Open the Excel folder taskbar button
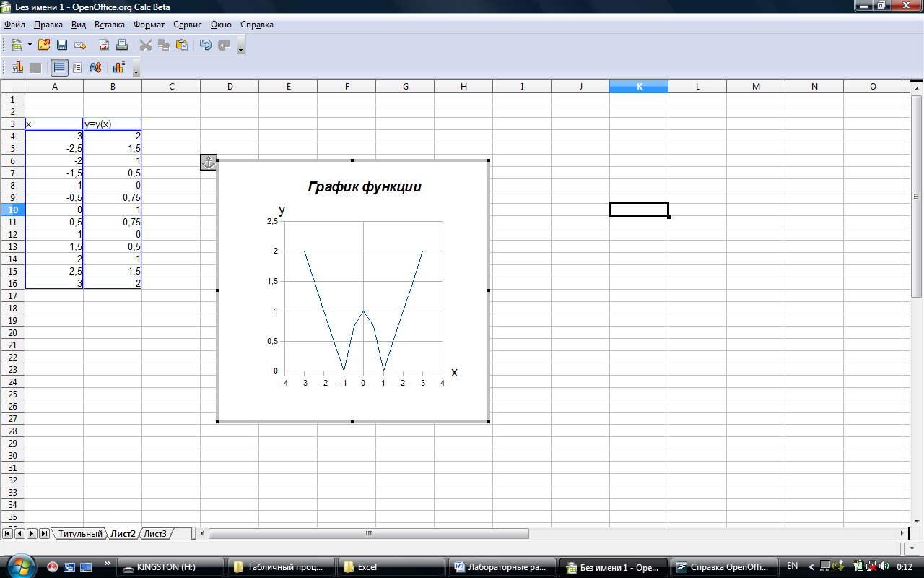 pos(391,567)
